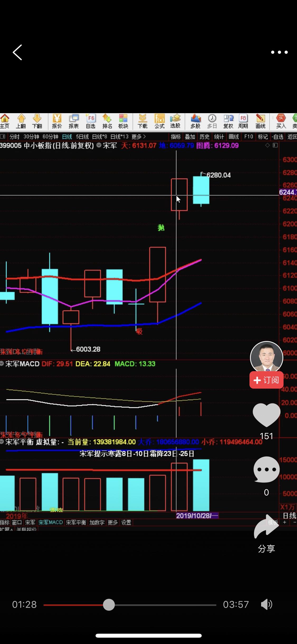Click 画线 in chart menu bar
The height and width of the screenshot is (644, 297).
point(234,137)
